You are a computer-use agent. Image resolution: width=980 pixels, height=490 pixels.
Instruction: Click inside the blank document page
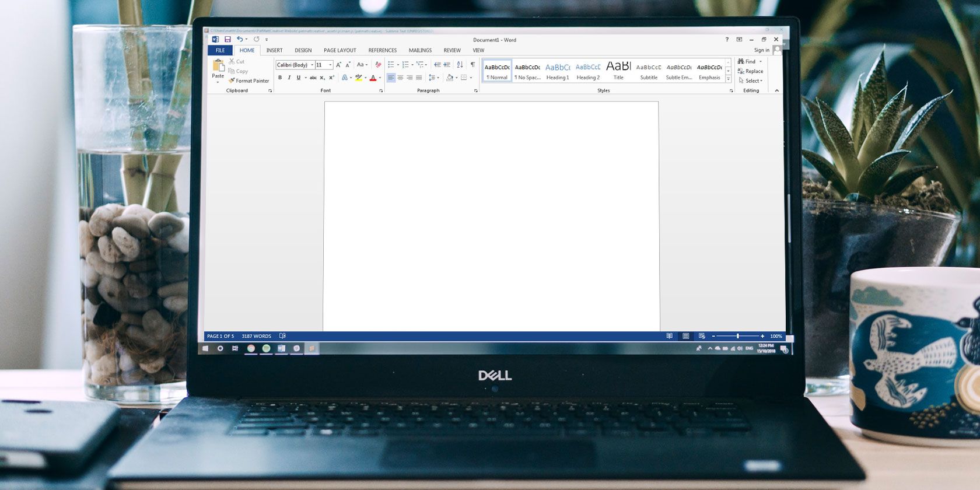click(x=491, y=216)
